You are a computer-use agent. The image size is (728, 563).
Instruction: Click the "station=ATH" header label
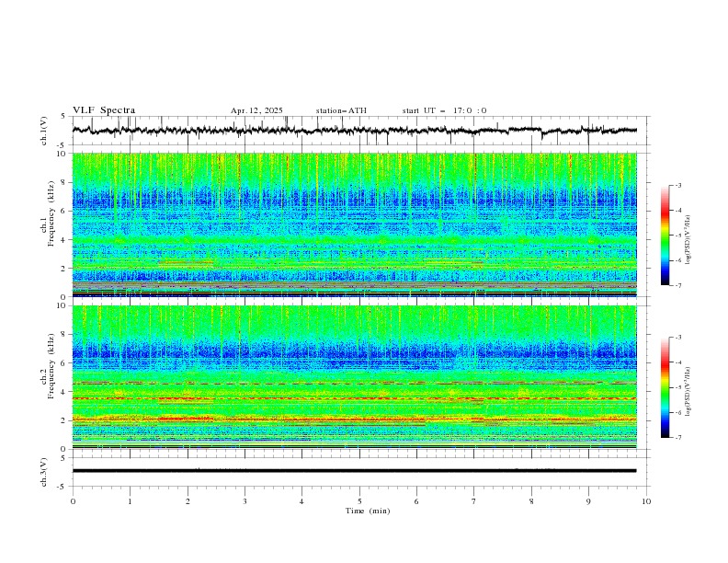(x=341, y=110)
